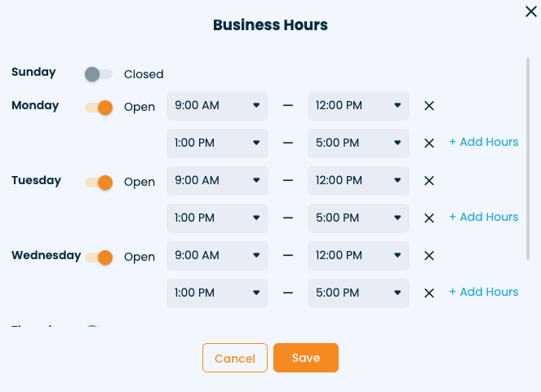The width and height of the screenshot is (541, 392).
Task: Save the business hours
Action: (x=306, y=358)
